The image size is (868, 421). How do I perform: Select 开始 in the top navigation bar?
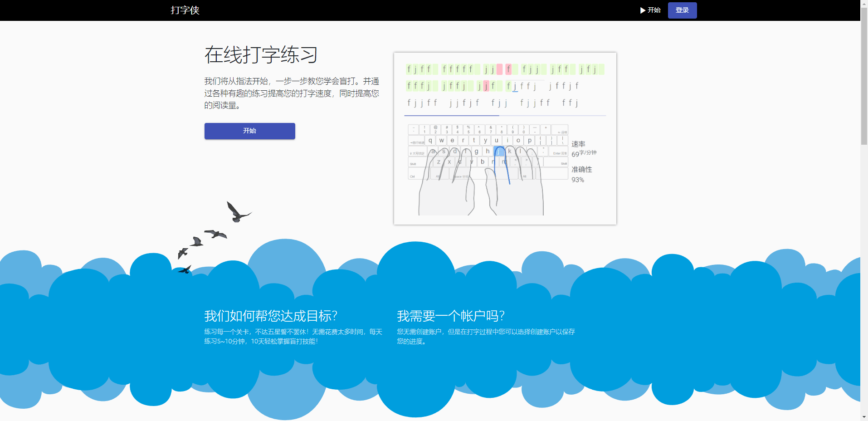coord(654,10)
